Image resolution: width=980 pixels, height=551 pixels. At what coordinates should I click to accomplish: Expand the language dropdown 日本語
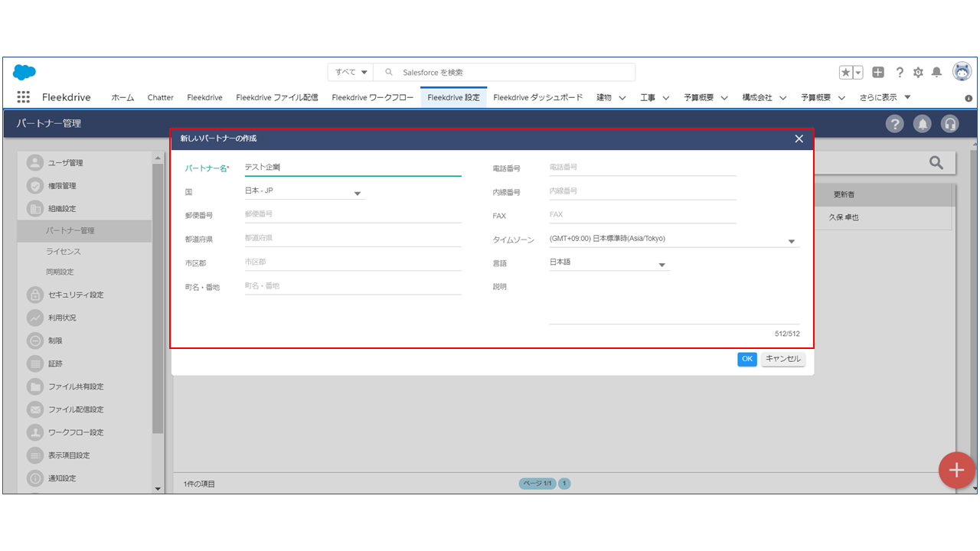(x=661, y=266)
